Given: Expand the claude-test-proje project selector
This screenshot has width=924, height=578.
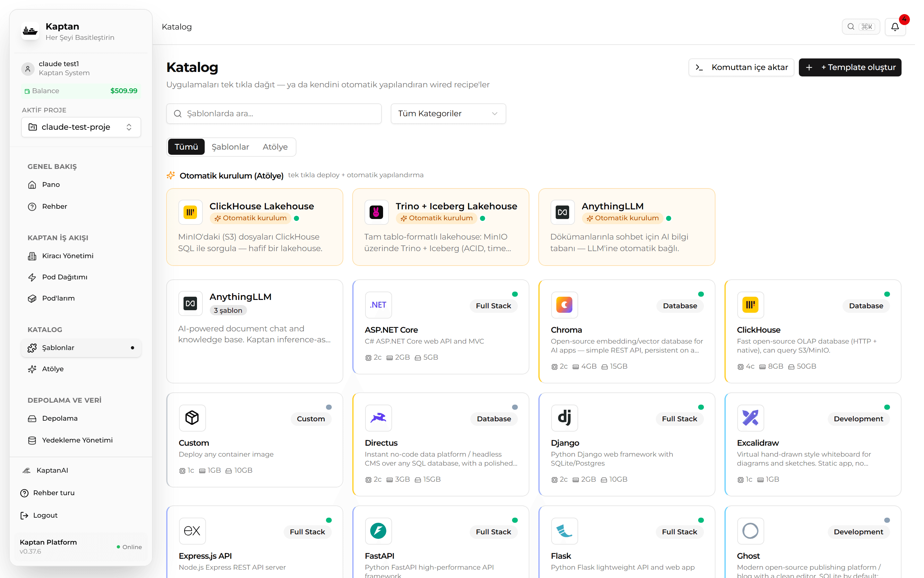Looking at the screenshot, I should click(x=81, y=127).
